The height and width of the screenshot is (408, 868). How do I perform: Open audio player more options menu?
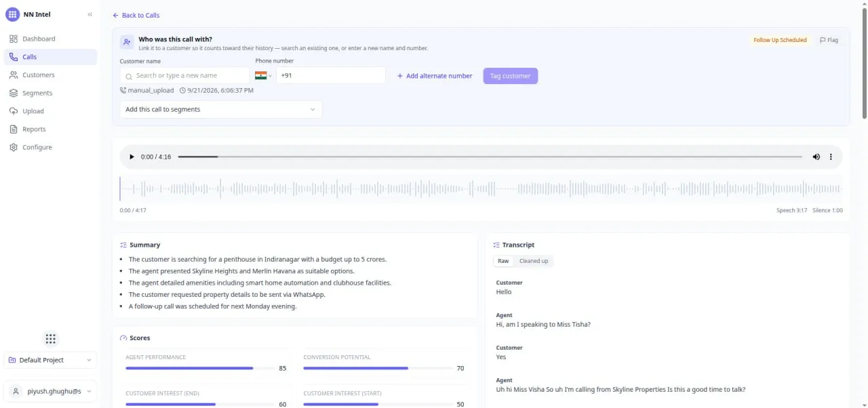coord(831,157)
